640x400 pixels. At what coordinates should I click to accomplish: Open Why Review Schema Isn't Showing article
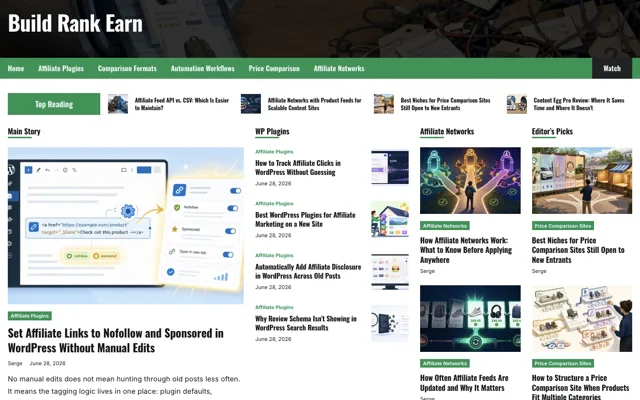(x=306, y=323)
